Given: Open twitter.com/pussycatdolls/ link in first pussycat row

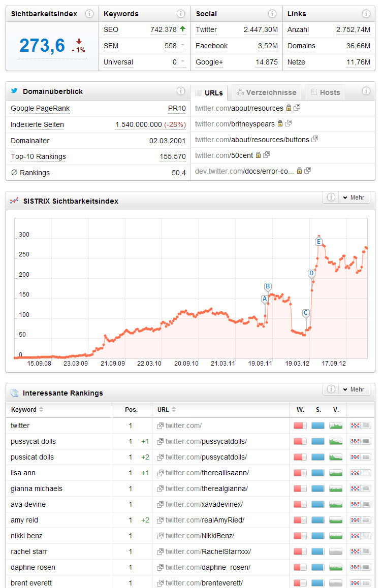Looking at the screenshot, I should (206, 441).
